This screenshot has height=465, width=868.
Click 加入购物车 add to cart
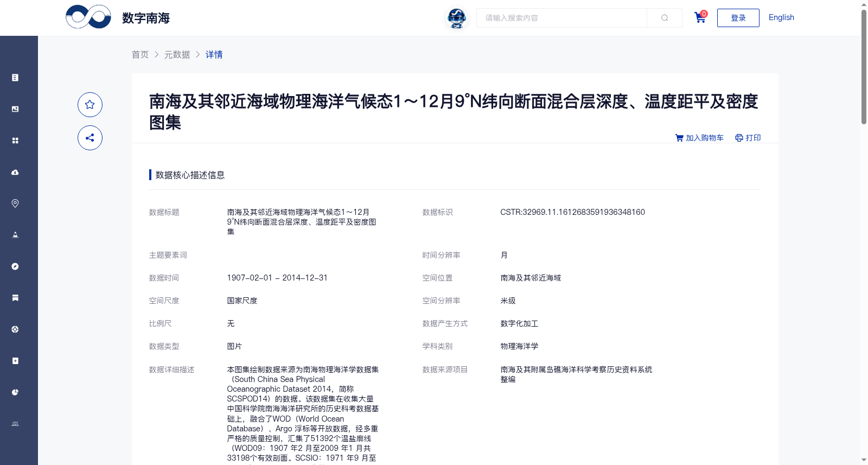[x=699, y=138]
